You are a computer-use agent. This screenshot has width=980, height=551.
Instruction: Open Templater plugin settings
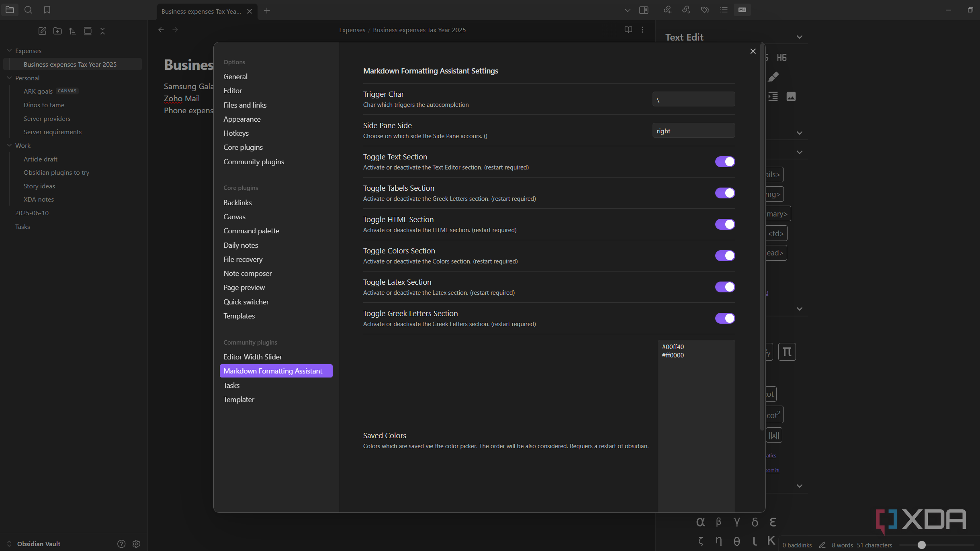click(239, 399)
